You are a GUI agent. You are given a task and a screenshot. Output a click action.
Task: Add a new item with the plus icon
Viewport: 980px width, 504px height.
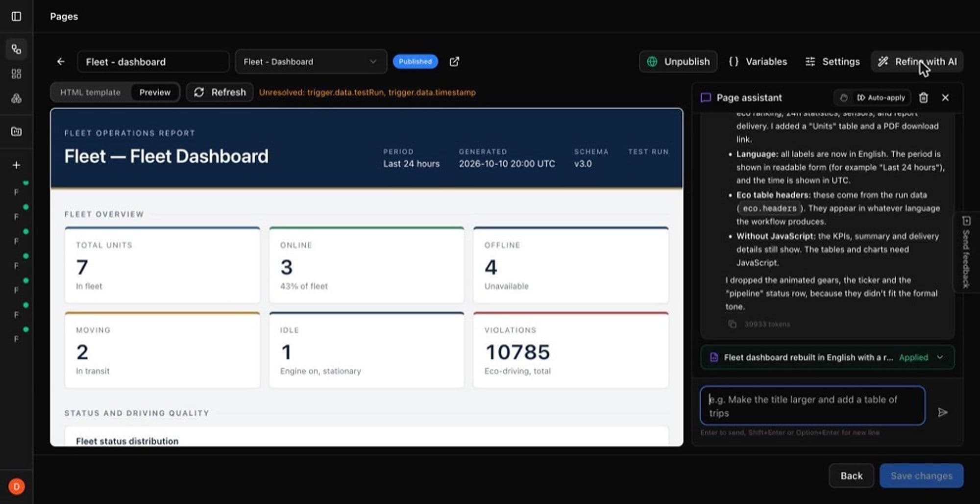coord(16,165)
